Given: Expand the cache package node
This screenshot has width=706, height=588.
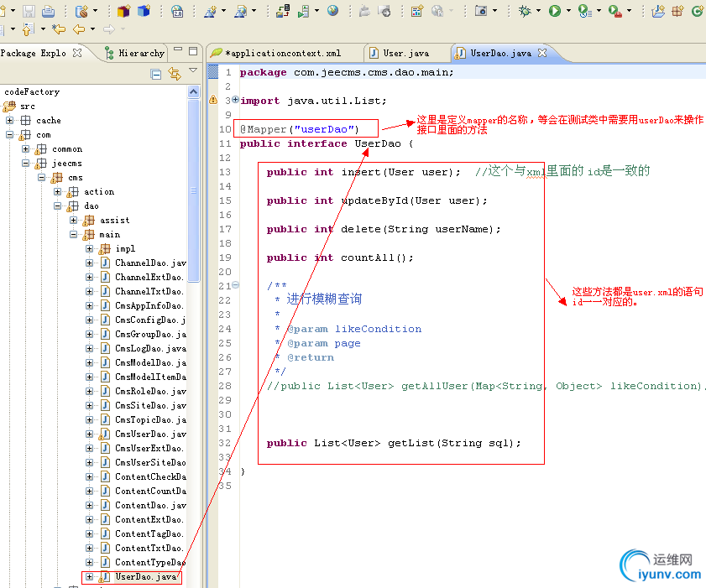Looking at the screenshot, I should click(10, 121).
